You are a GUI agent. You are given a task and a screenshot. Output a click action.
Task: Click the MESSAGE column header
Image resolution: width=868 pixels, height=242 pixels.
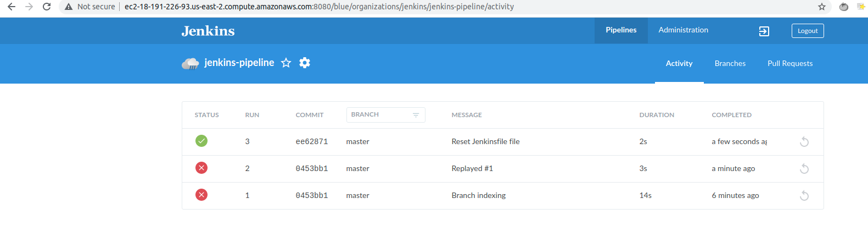[x=467, y=115]
